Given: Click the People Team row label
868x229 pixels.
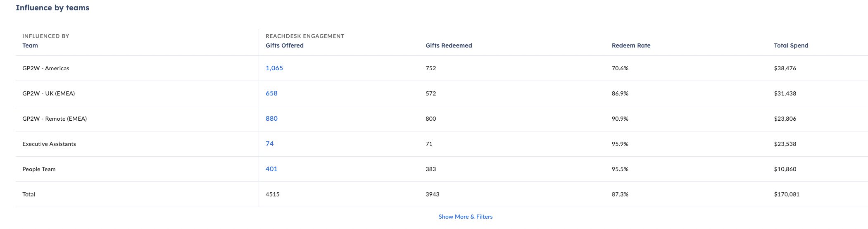Looking at the screenshot, I should 39,169.
